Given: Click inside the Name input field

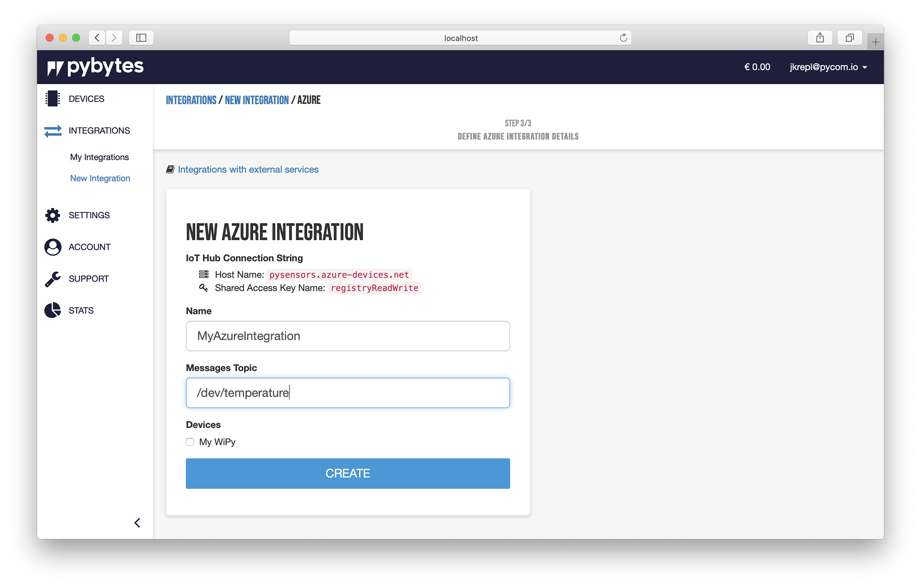Looking at the screenshot, I should coord(348,336).
